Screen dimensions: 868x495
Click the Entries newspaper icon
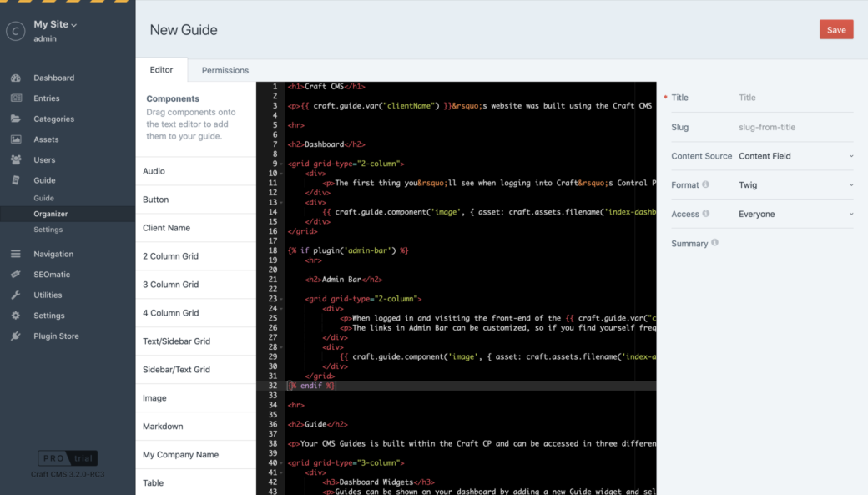click(x=16, y=98)
